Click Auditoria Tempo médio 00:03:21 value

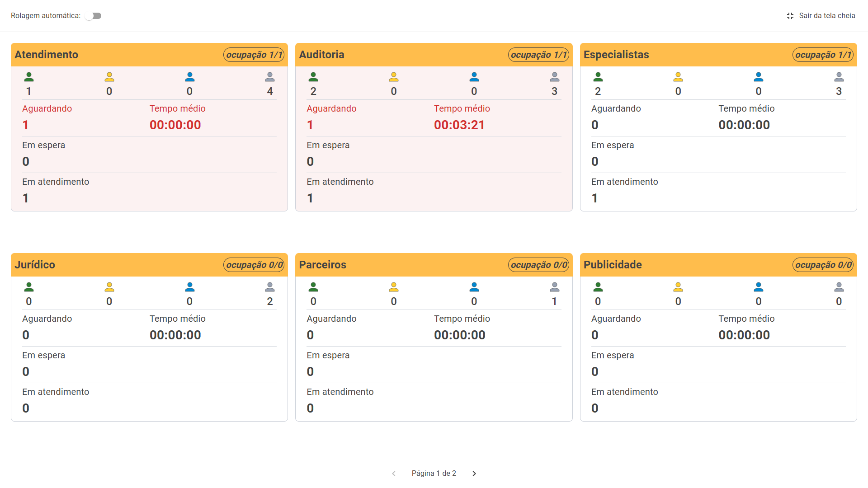click(x=459, y=125)
